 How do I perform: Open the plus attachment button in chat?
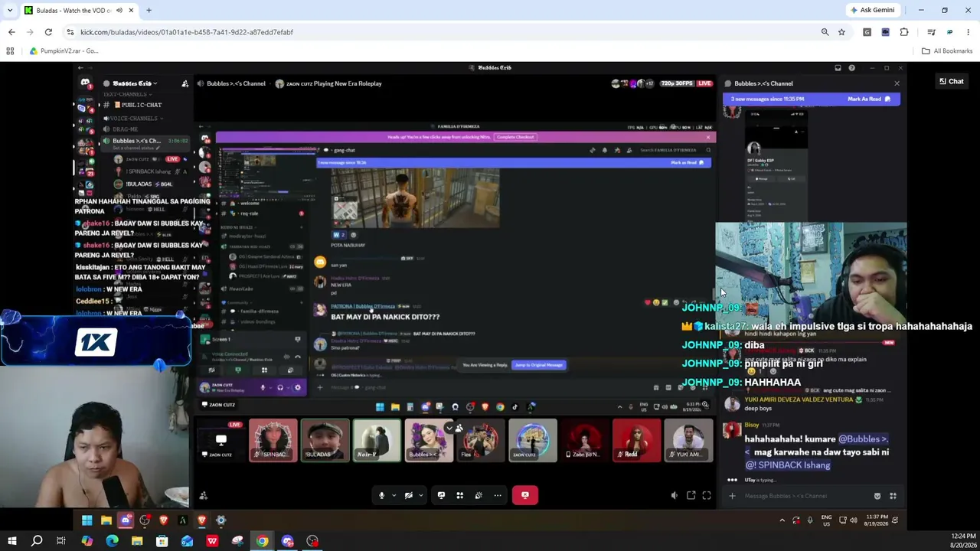click(x=732, y=496)
